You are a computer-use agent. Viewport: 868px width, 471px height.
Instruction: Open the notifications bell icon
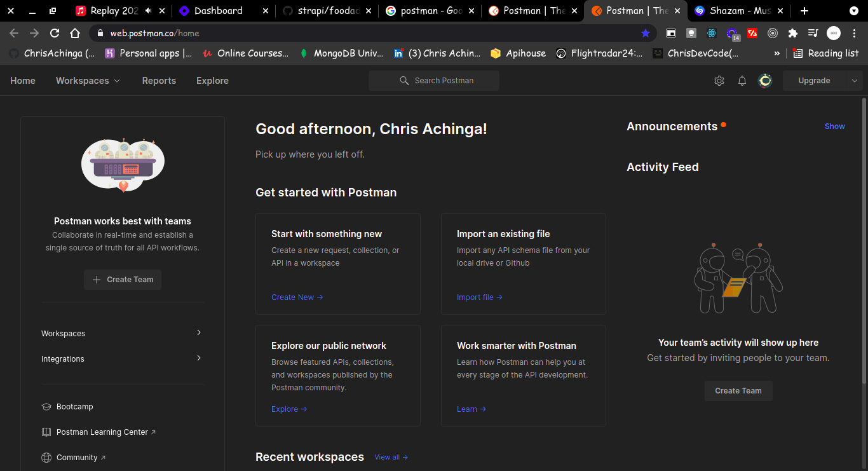(742, 81)
